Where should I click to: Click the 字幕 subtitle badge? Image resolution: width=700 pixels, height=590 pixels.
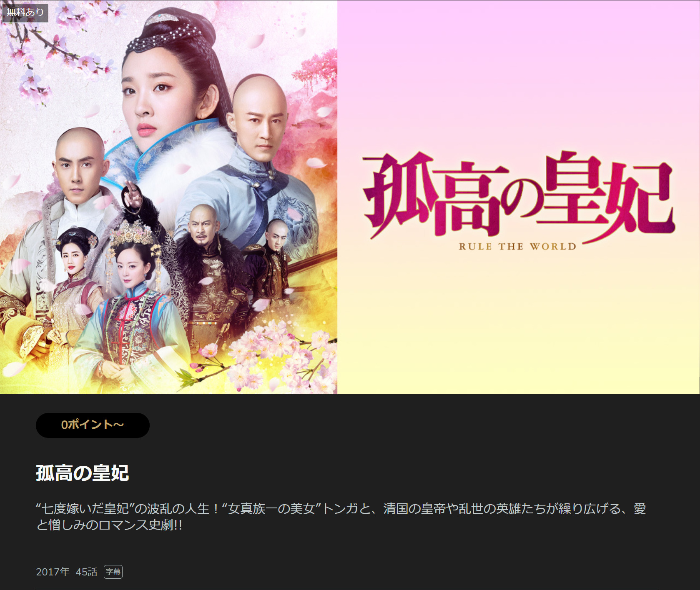tap(113, 572)
